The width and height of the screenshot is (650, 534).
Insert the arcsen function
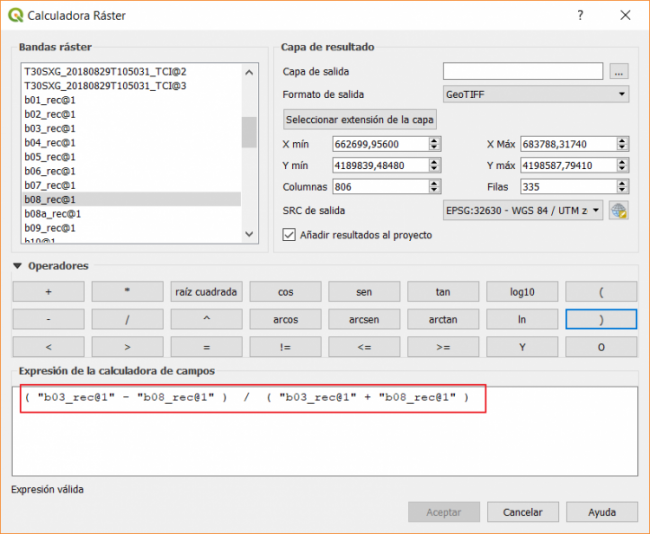point(364,319)
